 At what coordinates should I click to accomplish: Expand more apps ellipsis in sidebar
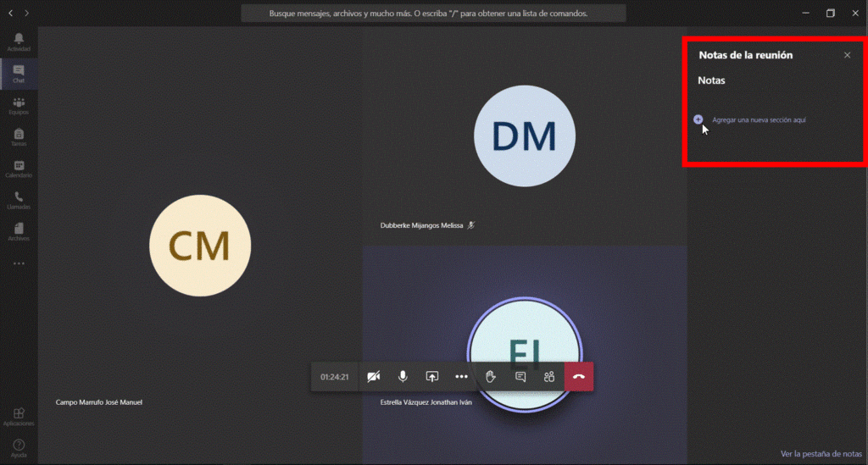[19, 263]
